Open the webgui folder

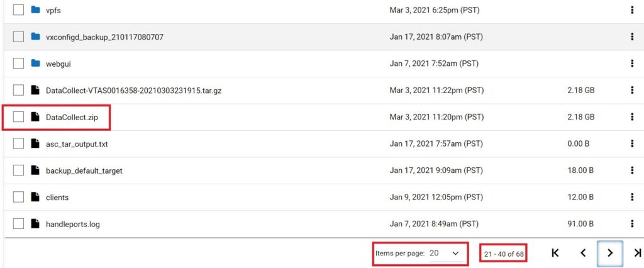coord(58,64)
